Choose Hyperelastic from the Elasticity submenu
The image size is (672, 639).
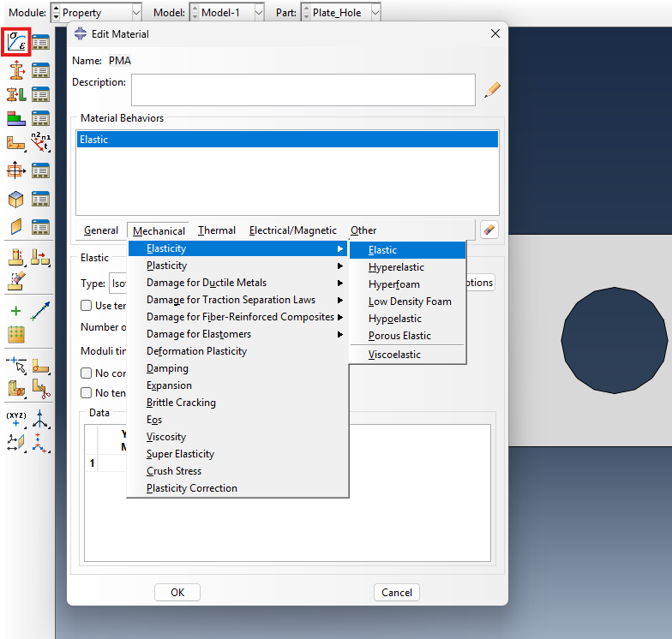coord(396,267)
